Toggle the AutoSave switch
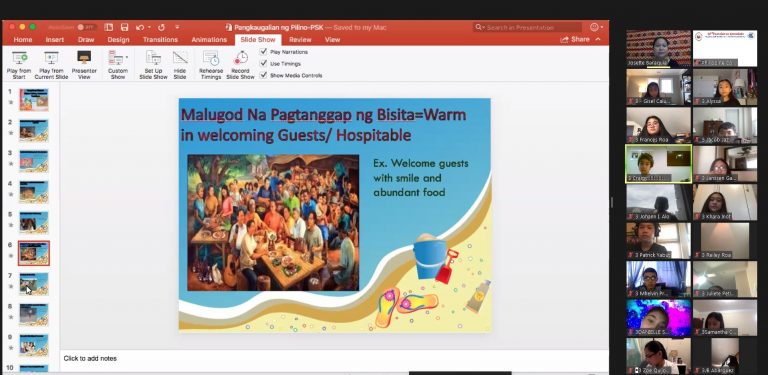 (87, 27)
